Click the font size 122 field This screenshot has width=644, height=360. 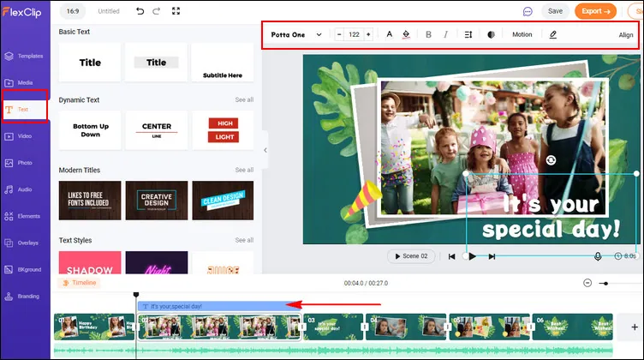[354, 34]
